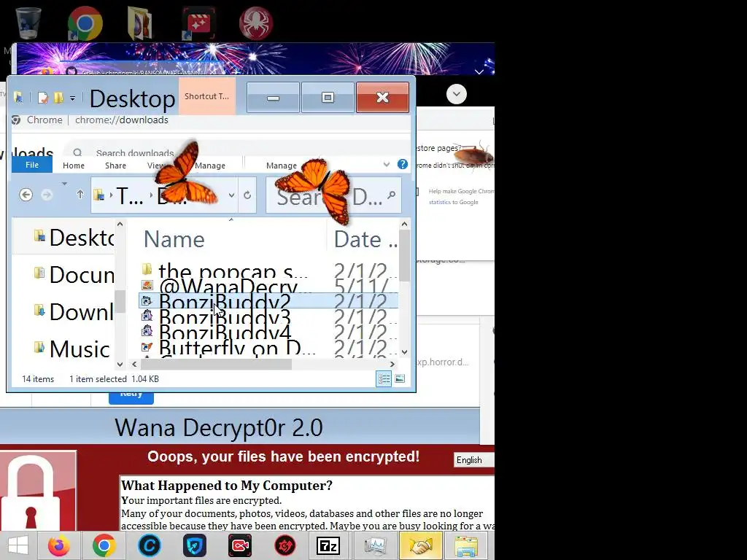Click the magnifier icon in Explorer search box
Image resolution: width=747 pixels, height=560 pixels.
(x=391, y=195)
